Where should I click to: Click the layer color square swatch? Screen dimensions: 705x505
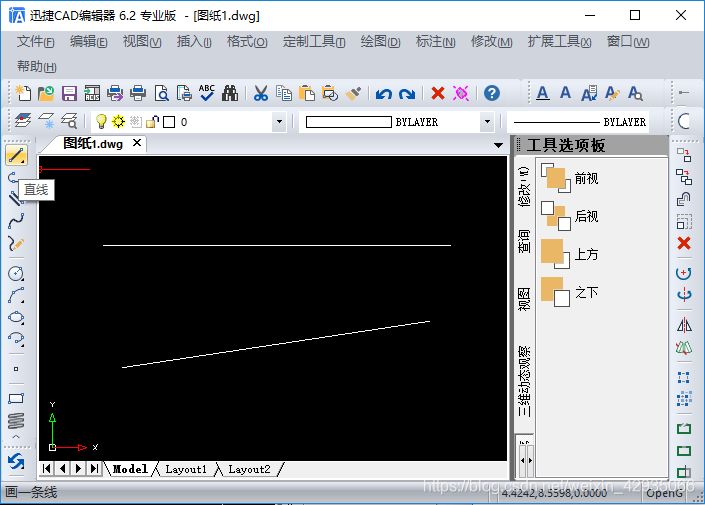pyautogui.click(x=169, y=122)
